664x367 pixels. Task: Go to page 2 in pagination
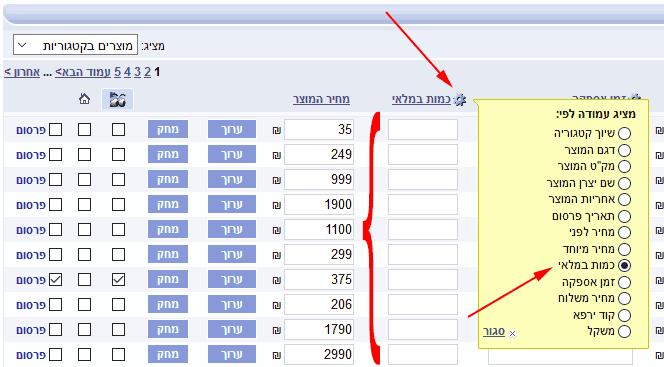click(147, 72)
